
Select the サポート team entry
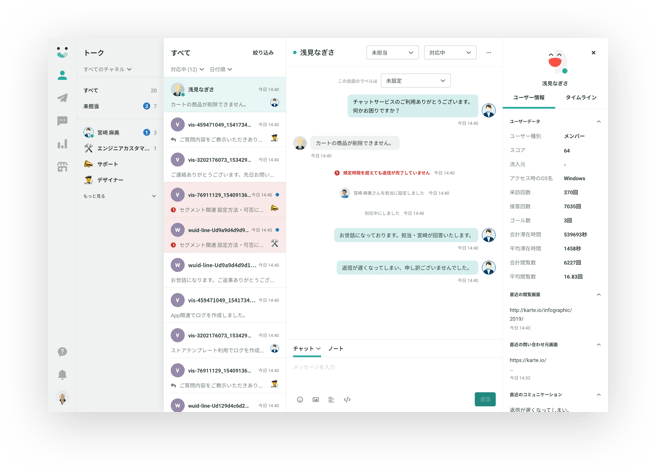[x=120, y=164]
